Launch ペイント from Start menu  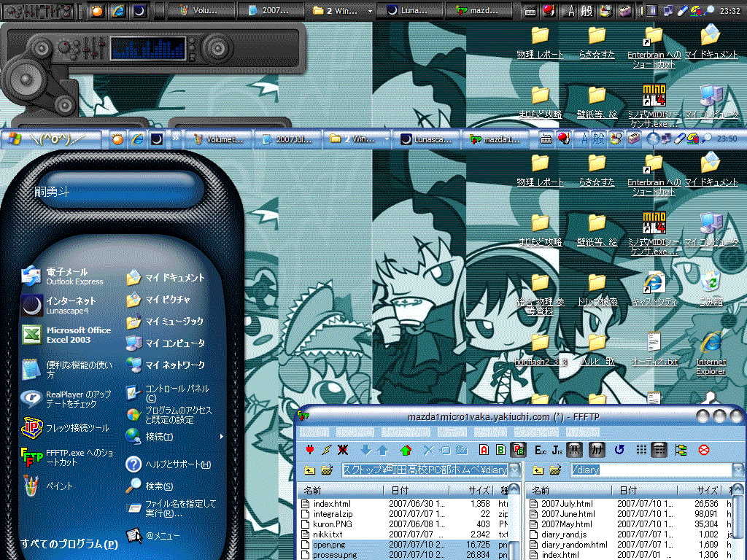[47, 486]
